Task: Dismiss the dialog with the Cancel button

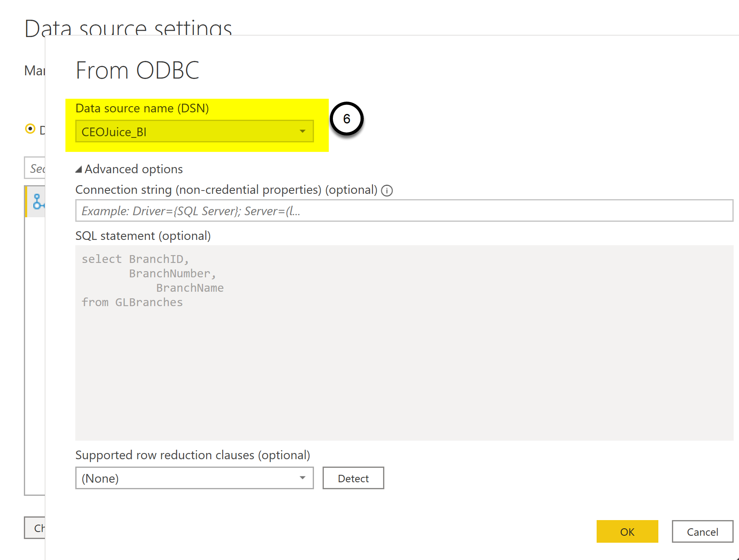Action: 702,532
